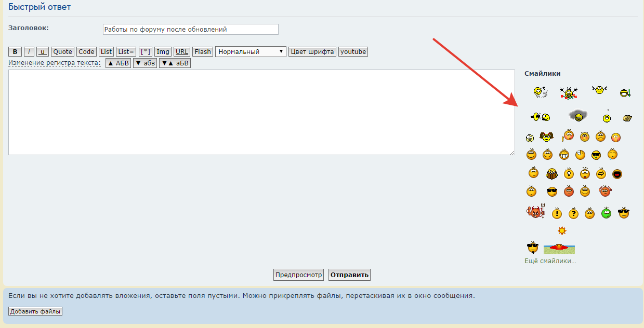Insert the green-faced smiley

606,213
